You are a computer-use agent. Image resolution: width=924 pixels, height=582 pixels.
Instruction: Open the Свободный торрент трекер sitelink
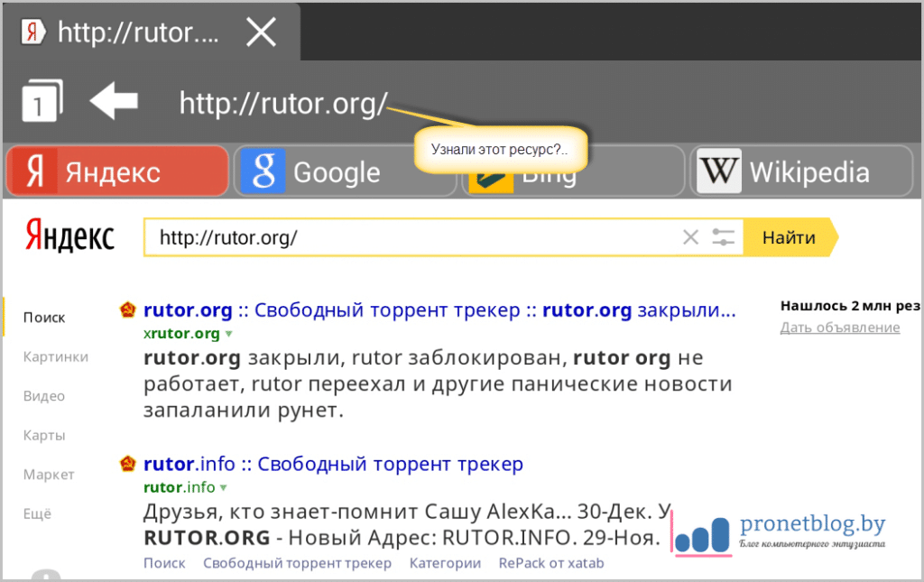297,563
